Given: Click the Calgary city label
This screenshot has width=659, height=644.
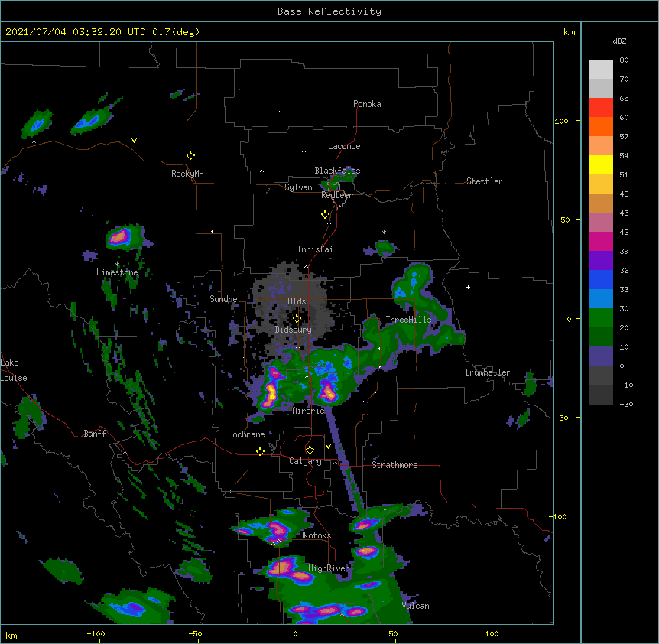Looking at the screenshot, I should click(x=305, y=461).
